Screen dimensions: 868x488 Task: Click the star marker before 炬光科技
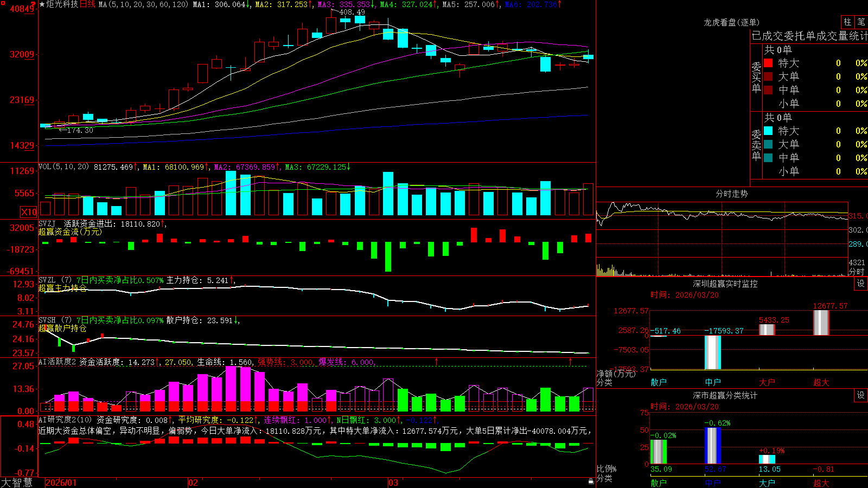(x=42, y=4)
